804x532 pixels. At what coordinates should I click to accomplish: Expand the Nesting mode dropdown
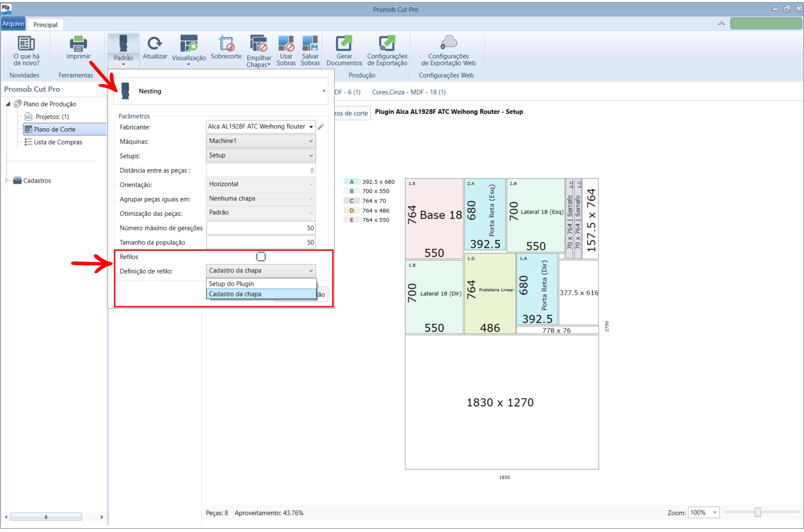point(324,91)
